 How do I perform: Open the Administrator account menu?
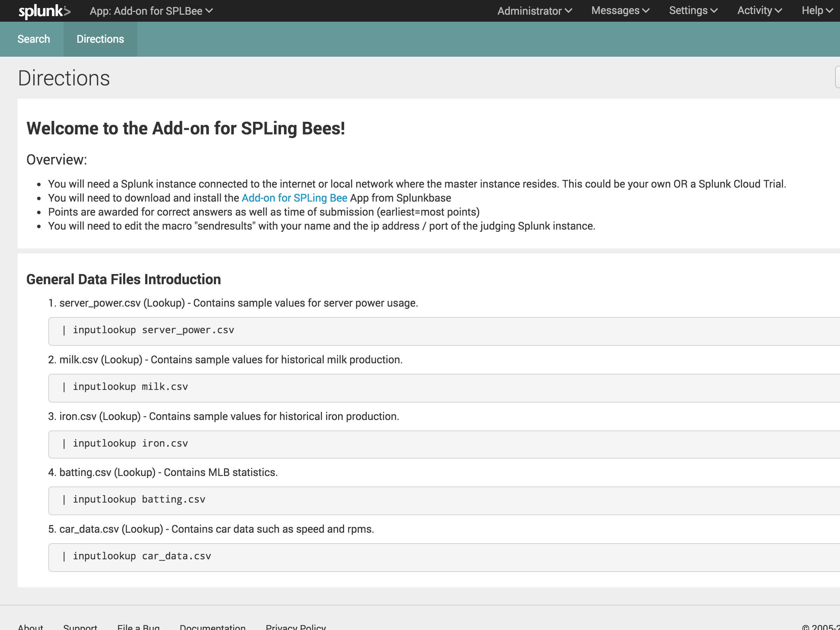(x=534, y=10)
